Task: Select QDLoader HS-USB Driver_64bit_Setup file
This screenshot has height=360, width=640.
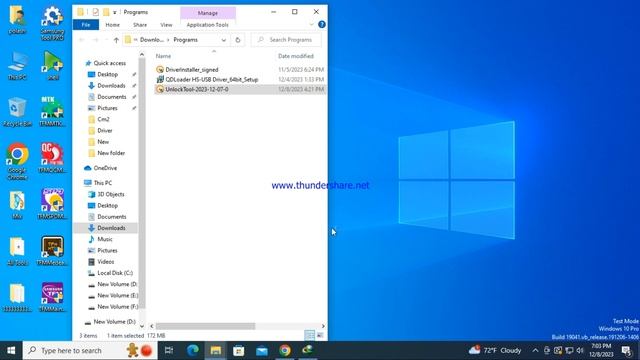Action: [x=211, y=79]
